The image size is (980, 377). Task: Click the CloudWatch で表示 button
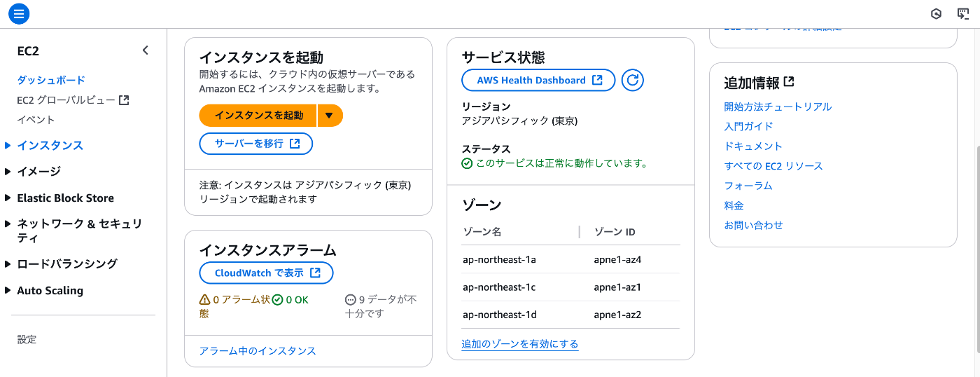coord(266,273)
